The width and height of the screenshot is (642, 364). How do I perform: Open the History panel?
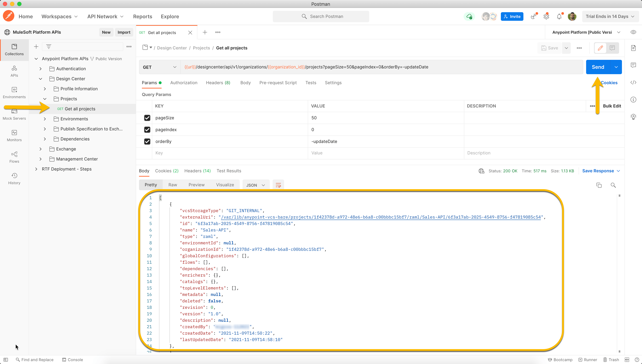coord(14,178)
